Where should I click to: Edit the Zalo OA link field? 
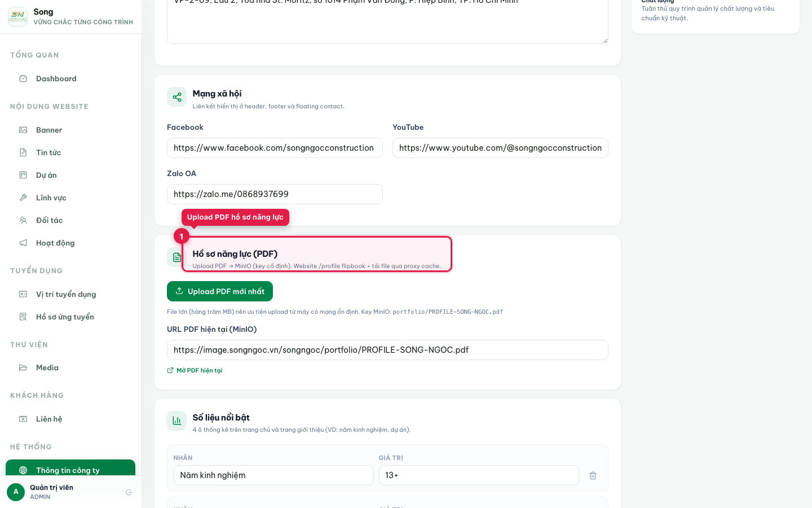275,194
